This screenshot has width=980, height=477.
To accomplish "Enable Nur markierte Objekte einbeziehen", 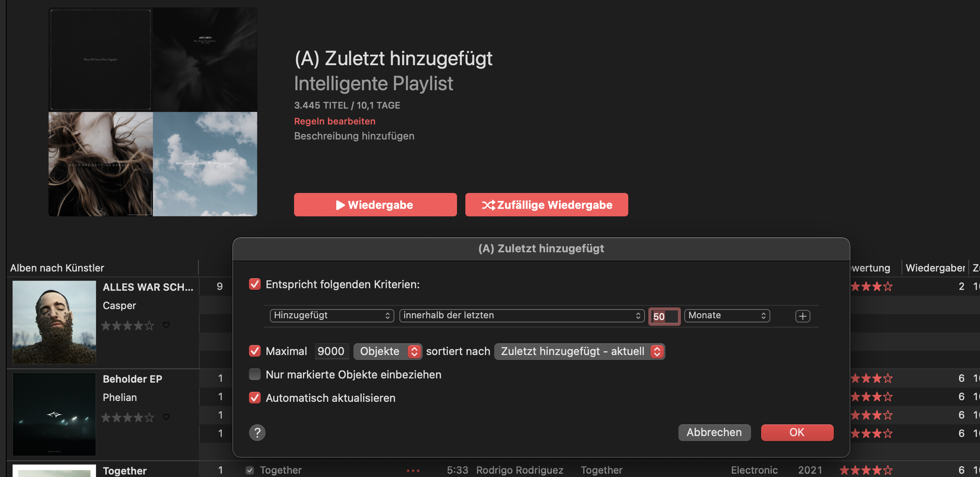I will (x=255, y=374).
